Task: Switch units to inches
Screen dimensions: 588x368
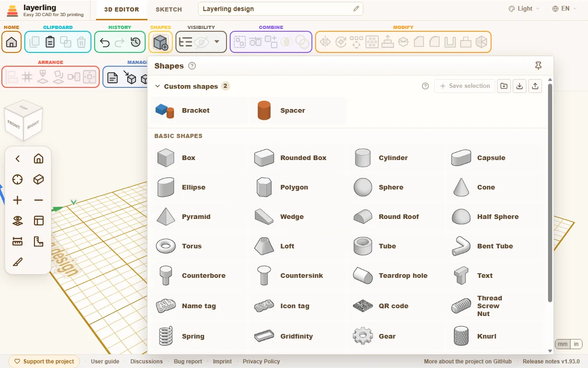Action: [576, 344]
